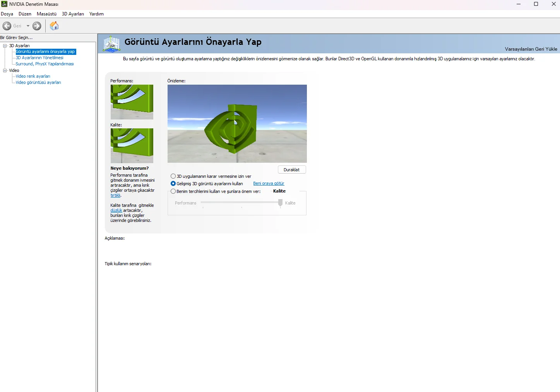Open the 'tırtıklı' glossary link
The height and width of the screenshot is (392, 560).
(x=115, y=196)
